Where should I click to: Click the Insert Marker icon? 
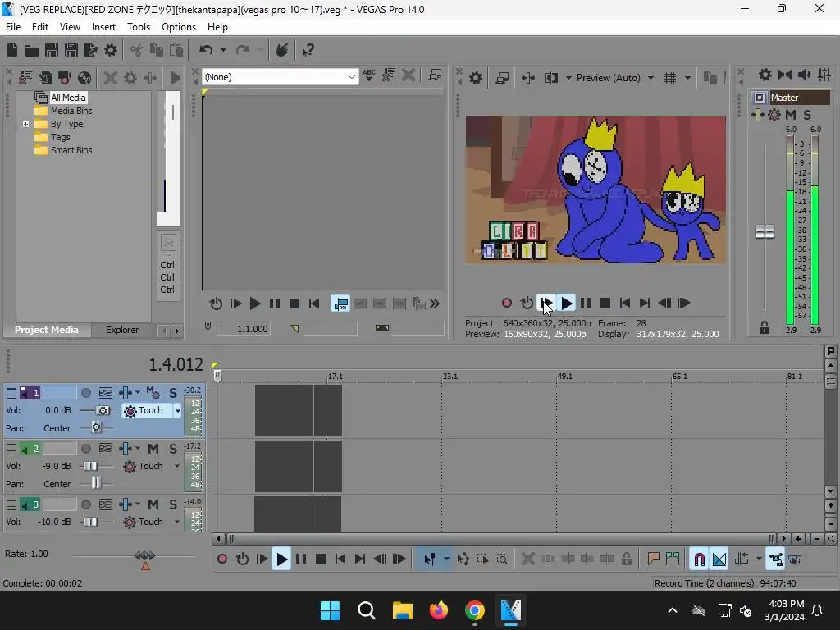(653, 559)
